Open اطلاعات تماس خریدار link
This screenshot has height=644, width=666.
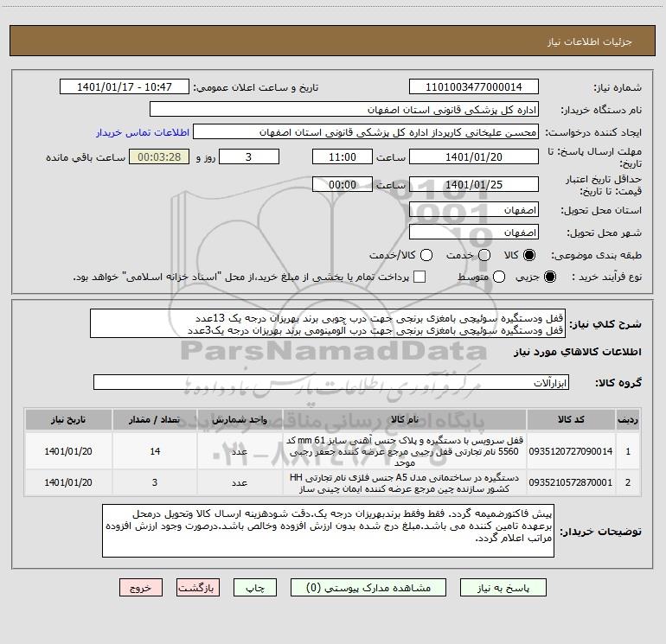(x=143, y=132)
